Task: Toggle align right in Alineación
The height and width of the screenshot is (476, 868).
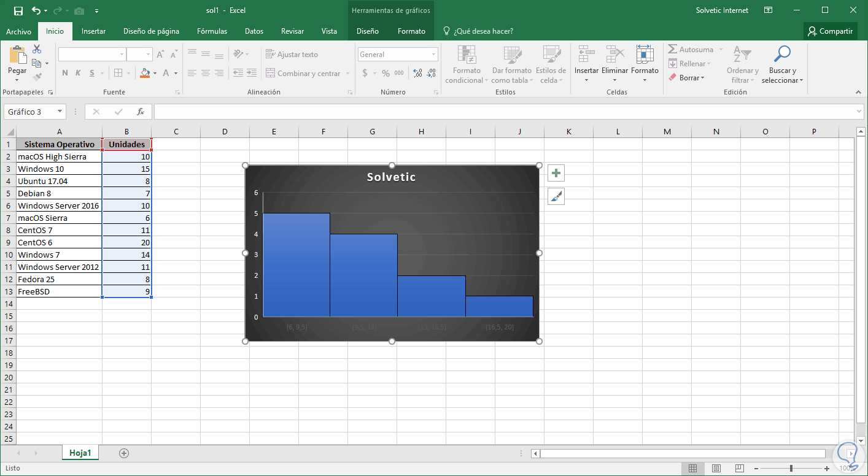Action: 219,73
